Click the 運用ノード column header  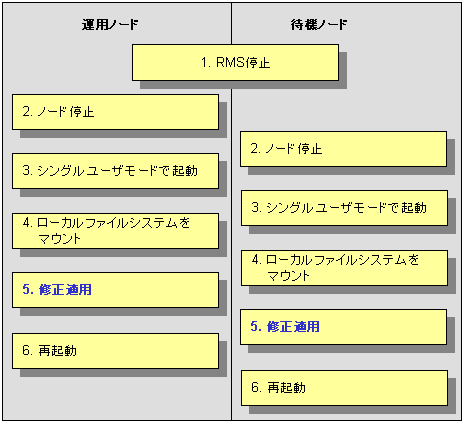(110, 24)
